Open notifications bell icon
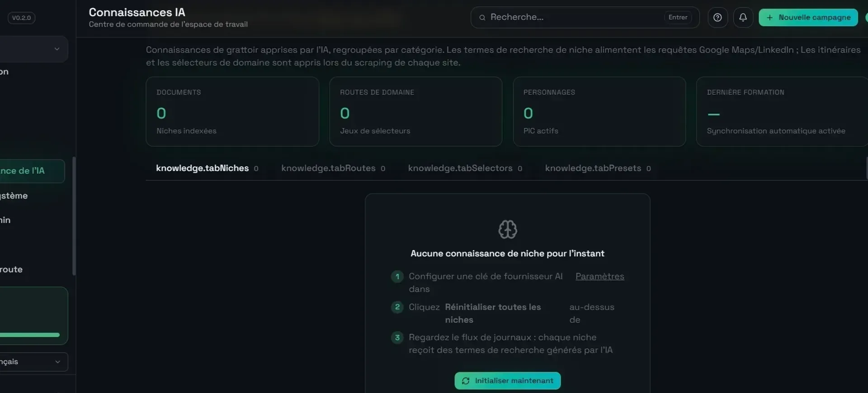 coord(743,18)
